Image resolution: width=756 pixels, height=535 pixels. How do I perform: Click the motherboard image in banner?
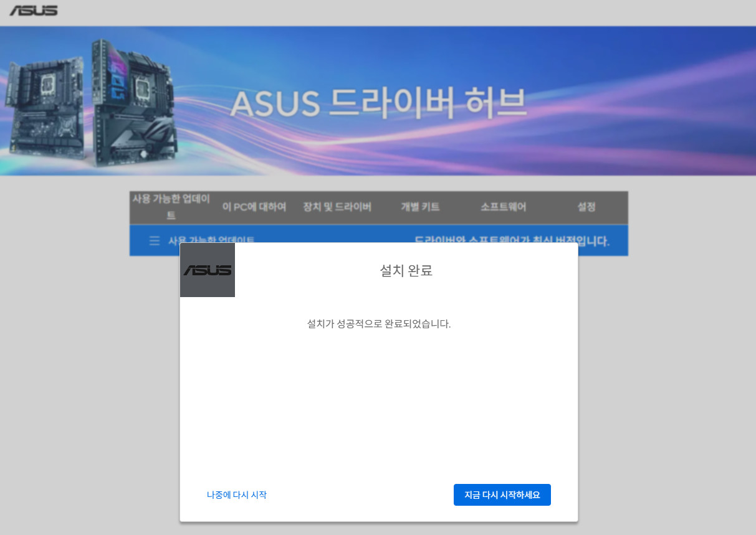(91, 103)
